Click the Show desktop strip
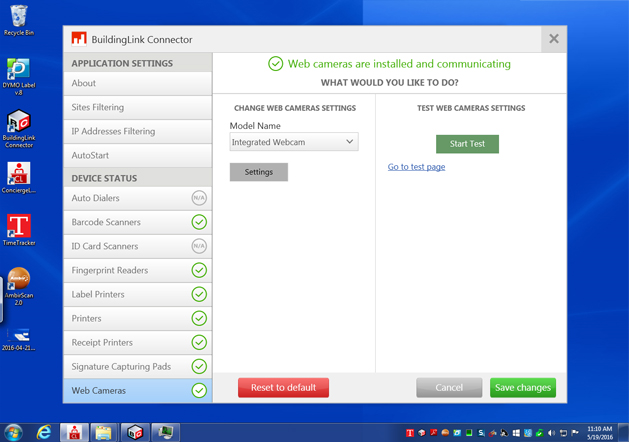 624,433
